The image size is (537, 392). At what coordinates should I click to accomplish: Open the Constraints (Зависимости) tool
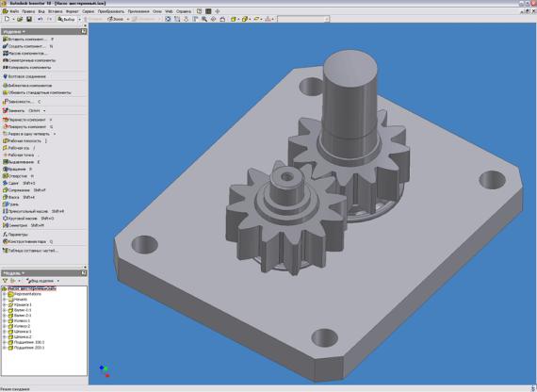tap(22, 102)
